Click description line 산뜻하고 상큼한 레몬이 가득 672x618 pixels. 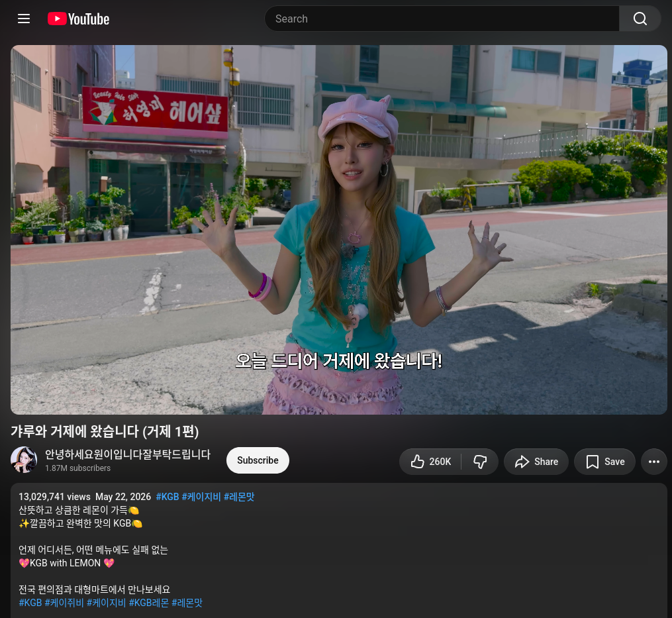click(x=79, y=510)
